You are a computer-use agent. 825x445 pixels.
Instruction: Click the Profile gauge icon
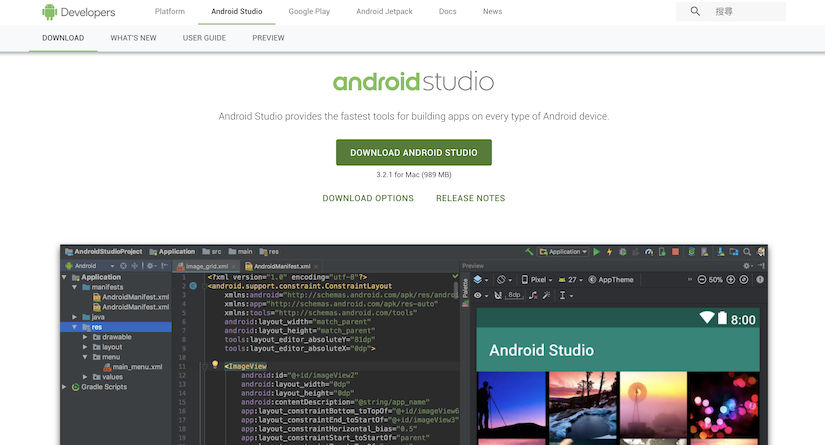pyautogui.click(x=649, y=252)
